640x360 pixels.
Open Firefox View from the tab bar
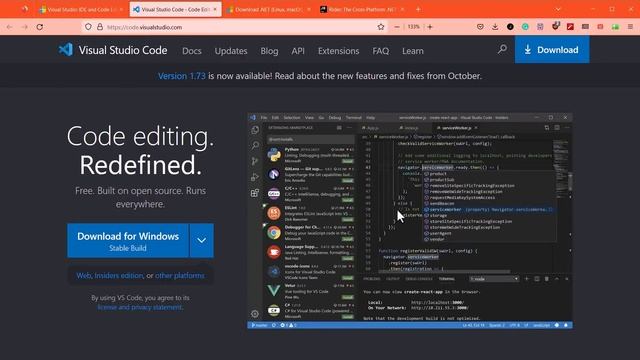pyautogui.click(x=25, y=9)
